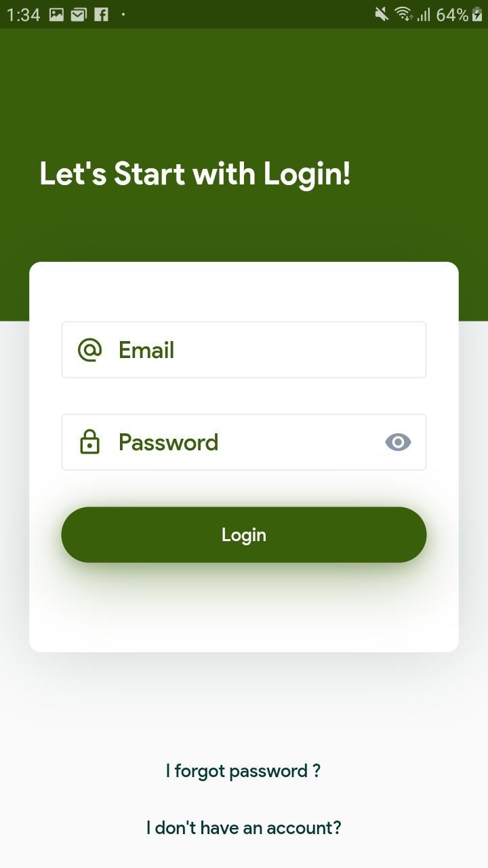
Task: Click the @ icon in Email field
Action: pyautogui.click(x=89, y=350)
